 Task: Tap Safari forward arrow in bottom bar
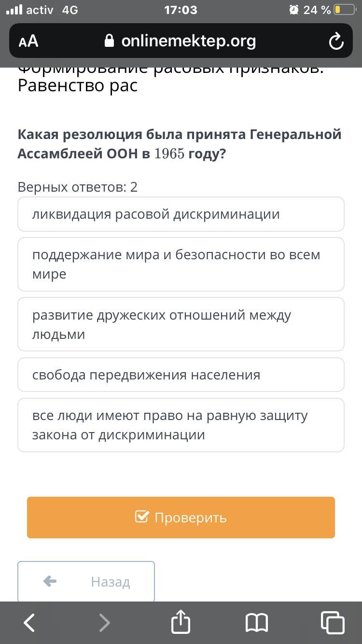(x=104, y=623)
